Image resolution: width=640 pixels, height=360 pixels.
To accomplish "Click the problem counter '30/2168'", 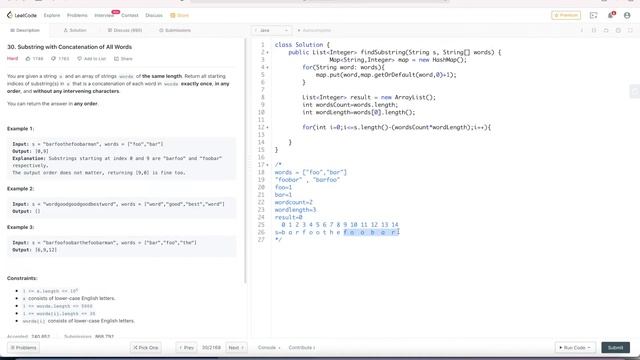I will (211, 348).
